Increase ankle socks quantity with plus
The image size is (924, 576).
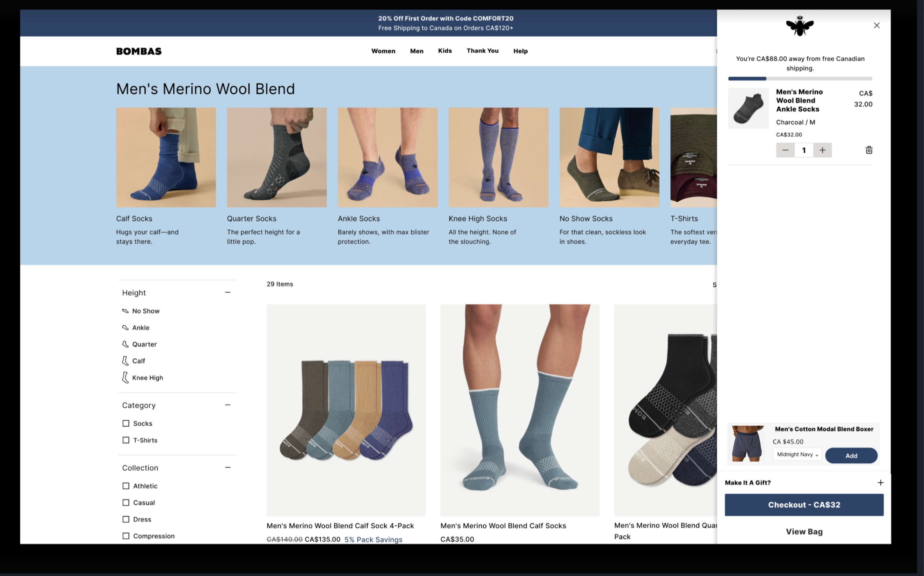pos(822,150)
